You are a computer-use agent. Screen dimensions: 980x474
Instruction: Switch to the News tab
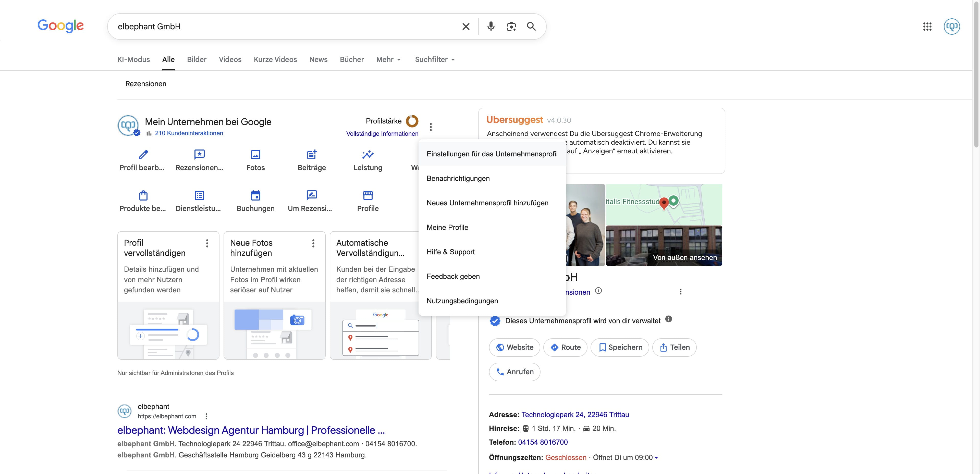318,59
